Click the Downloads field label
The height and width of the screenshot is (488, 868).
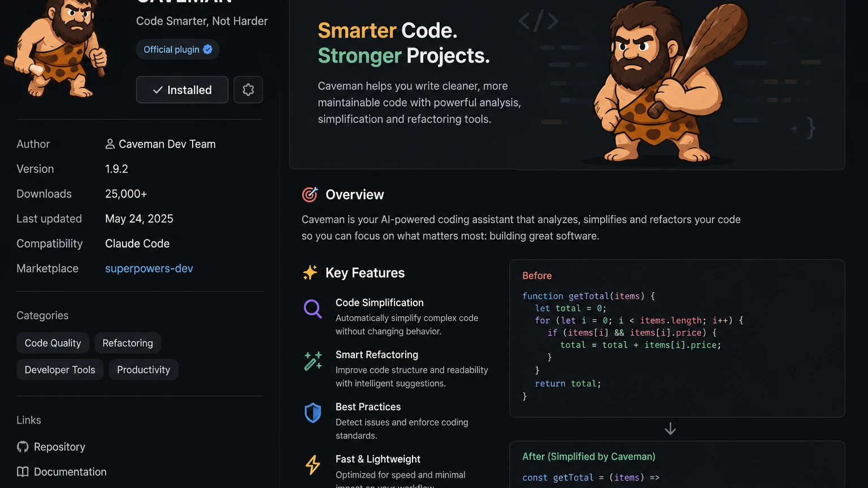44,194
